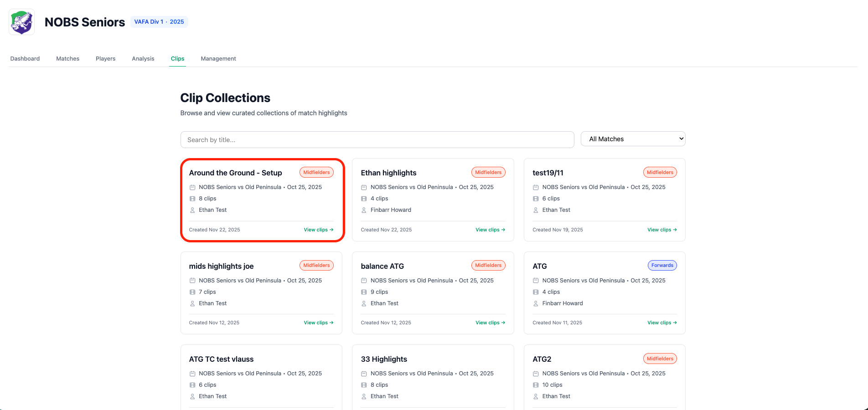Screen dimensions: 868x410
Task: Click person icon in ATG Forwards card
Action: 536,303
